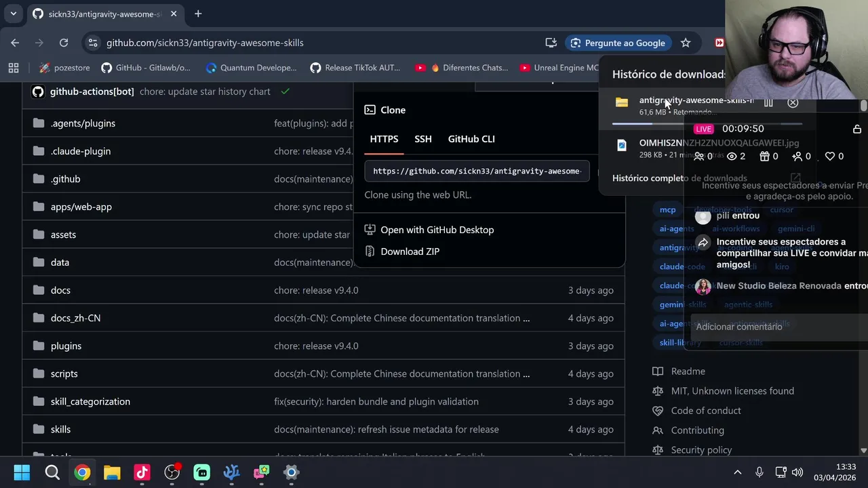Open the Settings gear taskbar icon
Image resolution: width=868 pixels, height=488 pixels.
(291, 472)
